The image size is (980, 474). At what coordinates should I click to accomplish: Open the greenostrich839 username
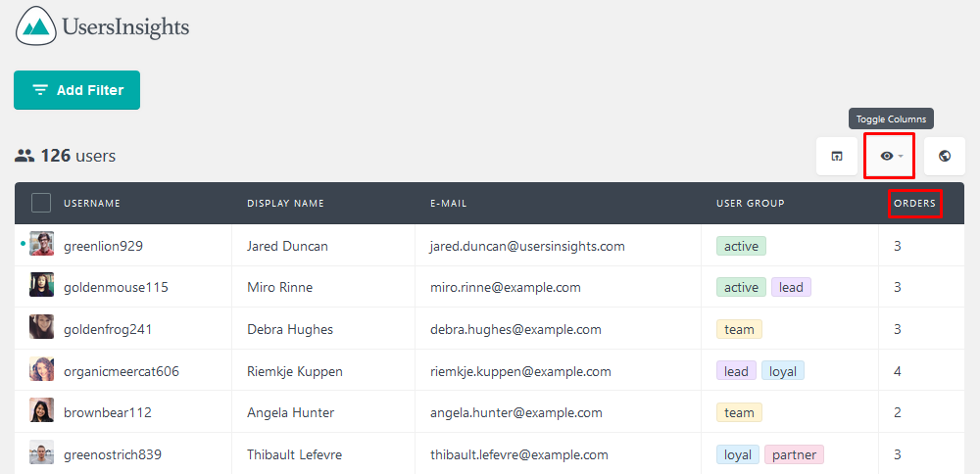click(x=113, y=454)
